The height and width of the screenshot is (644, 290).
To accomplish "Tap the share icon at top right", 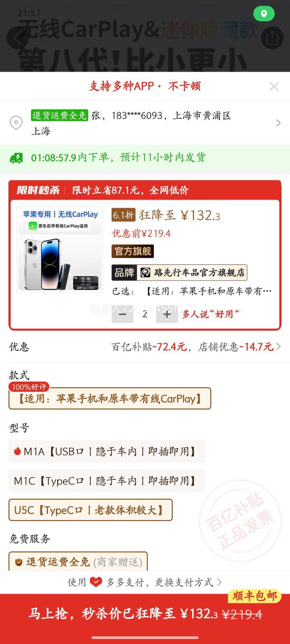I will tap(272, 38).
